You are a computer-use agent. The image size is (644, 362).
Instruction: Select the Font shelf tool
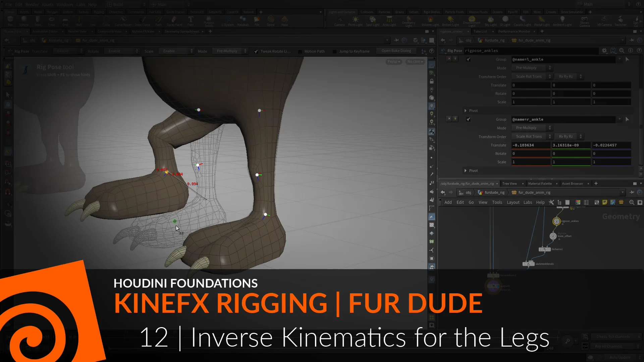coord(191,21)
